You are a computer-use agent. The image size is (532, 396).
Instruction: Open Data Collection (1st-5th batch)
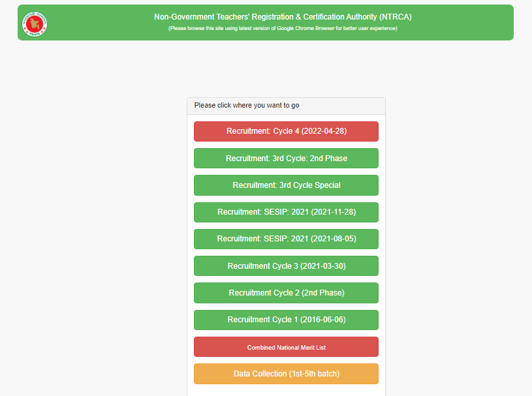coord(286,374)
